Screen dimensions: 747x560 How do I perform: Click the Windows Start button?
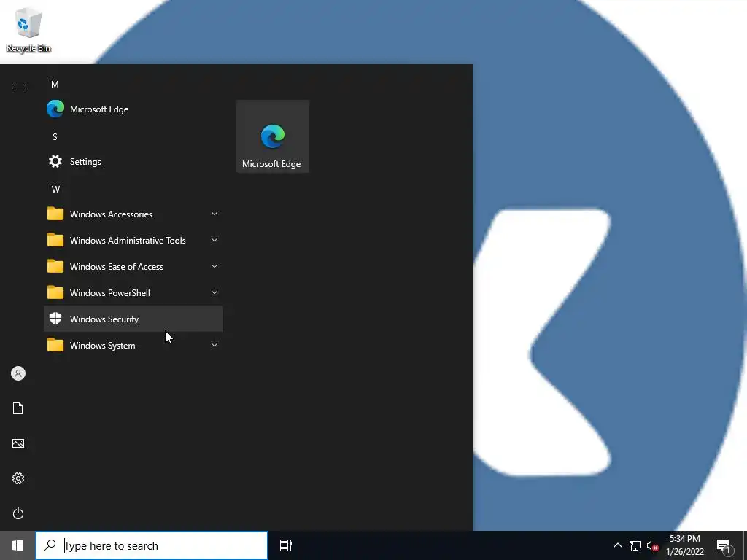[x=18, y=545]
